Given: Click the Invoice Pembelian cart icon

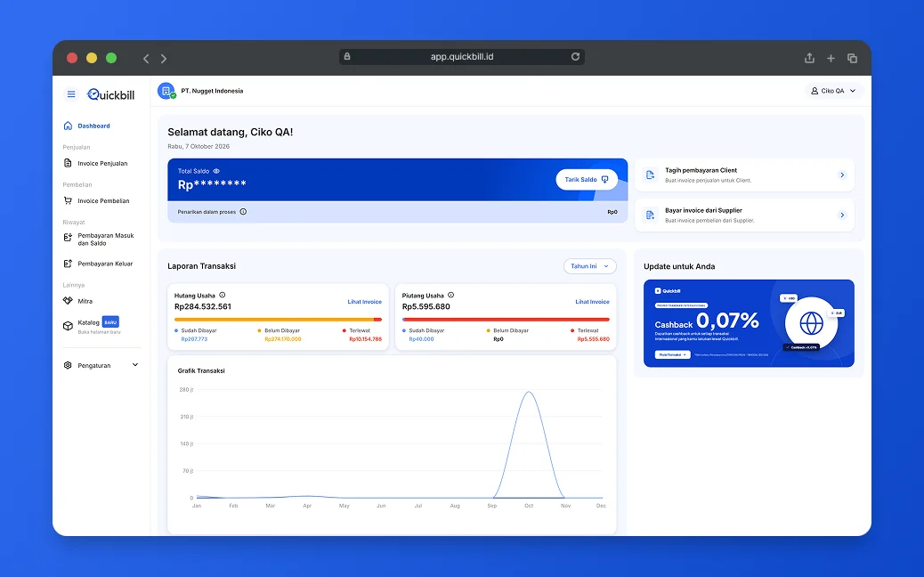Looking at the screenshot, I should point(68,201).
